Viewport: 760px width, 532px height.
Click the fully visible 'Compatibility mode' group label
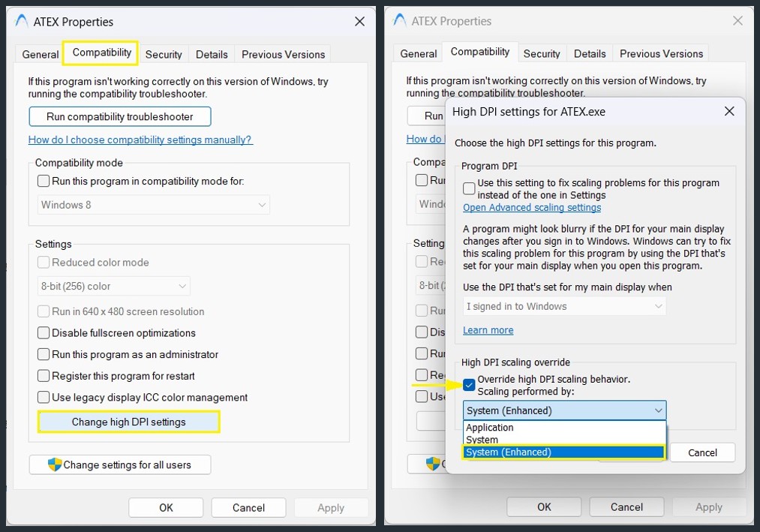point(79,163)
